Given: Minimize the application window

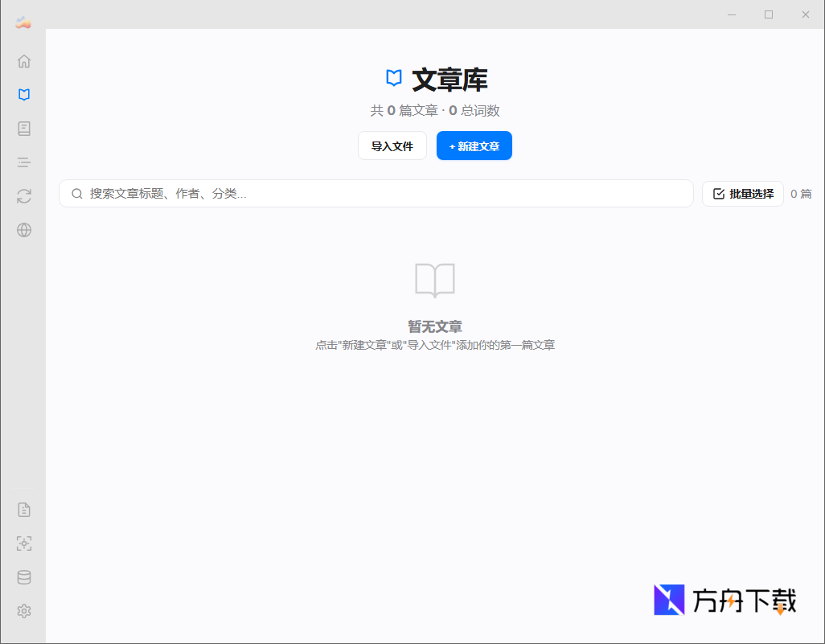Looking at the screenshot, I should 731,14.
